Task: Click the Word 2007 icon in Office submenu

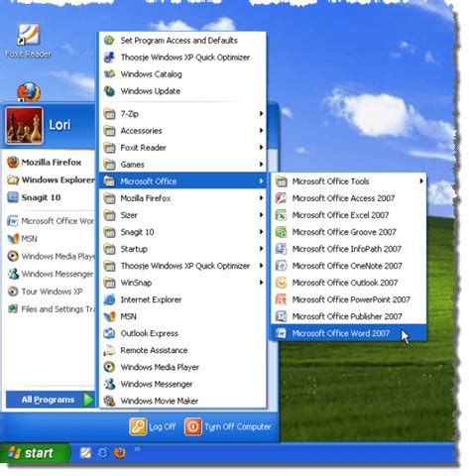Action: (282, 333)
